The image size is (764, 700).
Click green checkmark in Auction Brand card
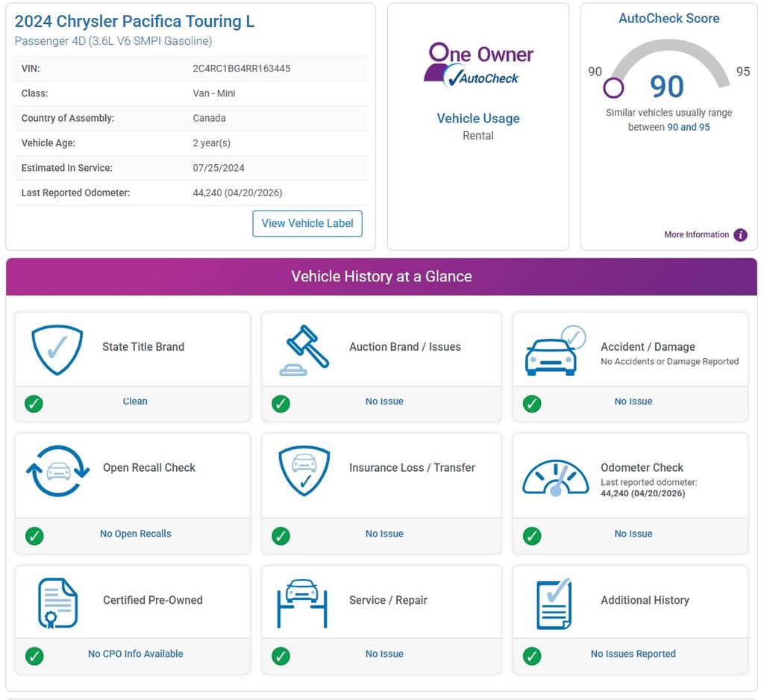coord(281,404)
